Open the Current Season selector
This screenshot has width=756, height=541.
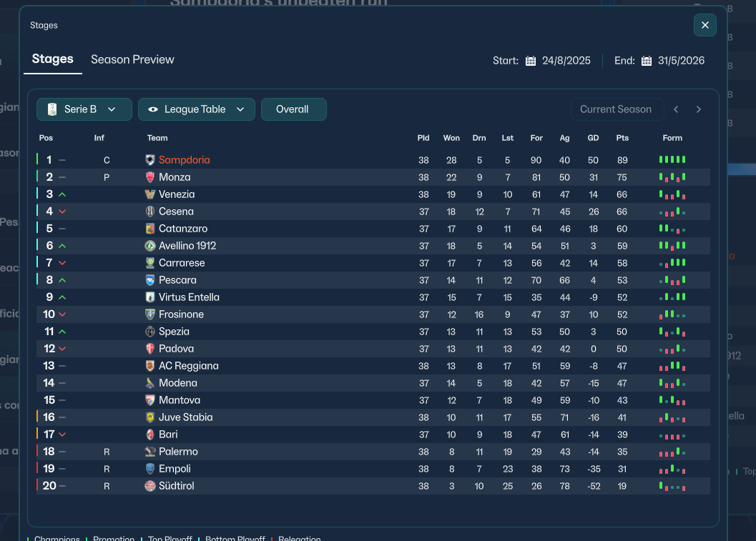click(x=616, y=109)
